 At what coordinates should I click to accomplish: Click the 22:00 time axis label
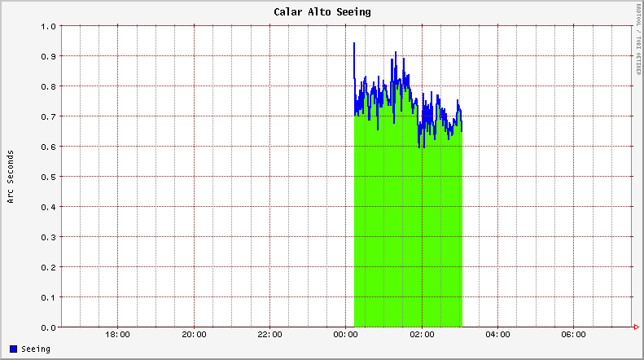click(269, 335)
